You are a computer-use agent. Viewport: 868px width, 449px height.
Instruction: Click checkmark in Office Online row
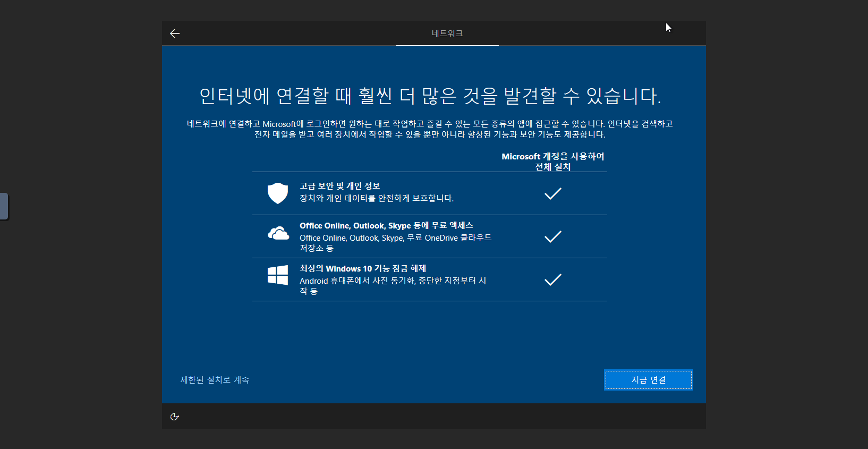[553, 236]
